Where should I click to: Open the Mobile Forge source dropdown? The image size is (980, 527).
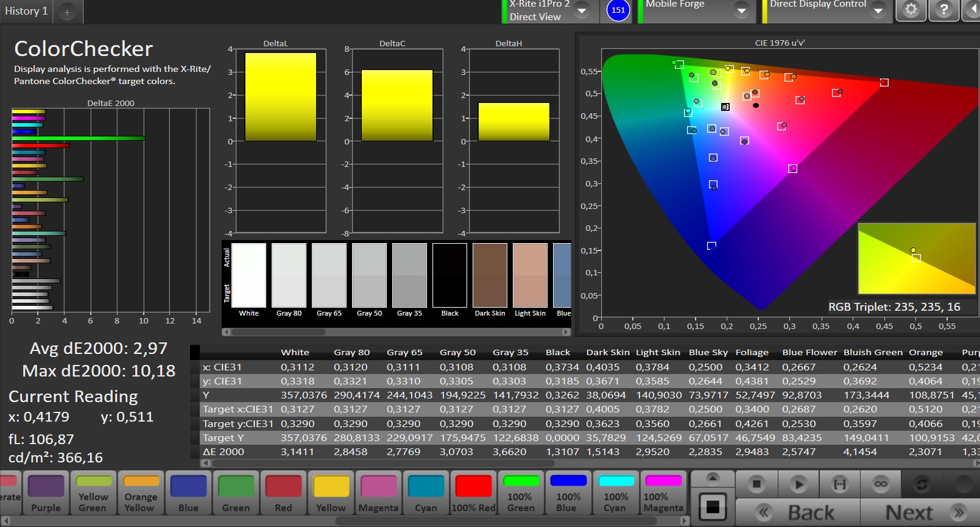pos(741,10)
